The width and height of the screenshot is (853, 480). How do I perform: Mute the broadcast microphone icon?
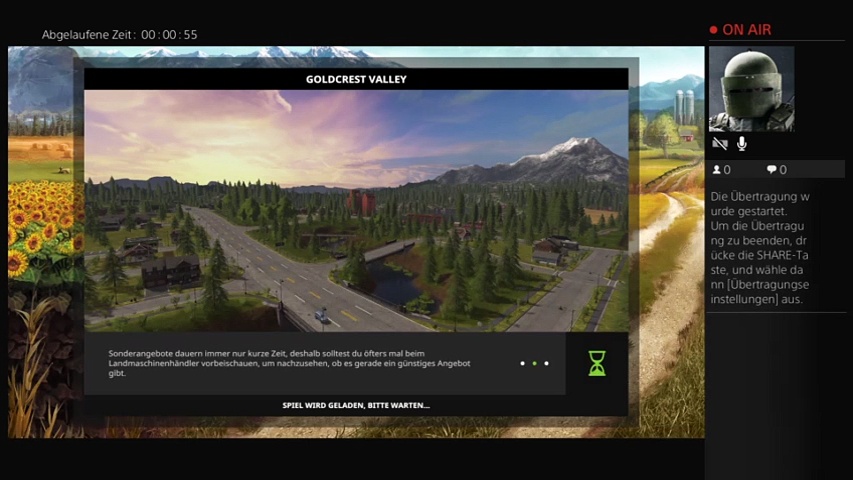[742, 145]
